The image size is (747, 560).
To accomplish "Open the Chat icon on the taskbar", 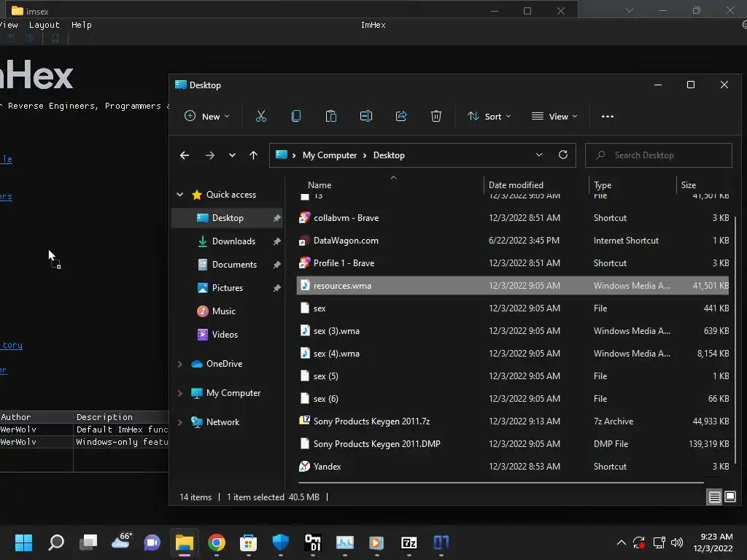I will click(152, 542).
